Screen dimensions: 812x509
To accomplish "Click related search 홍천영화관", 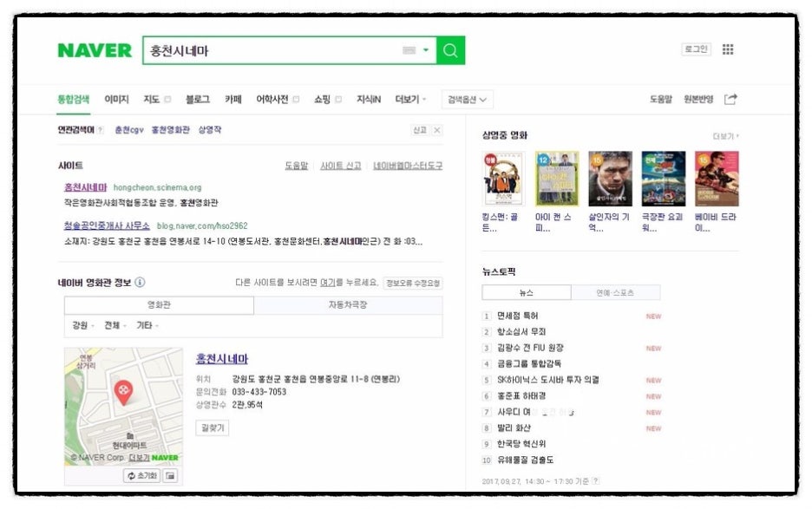I will coord(170,130).
